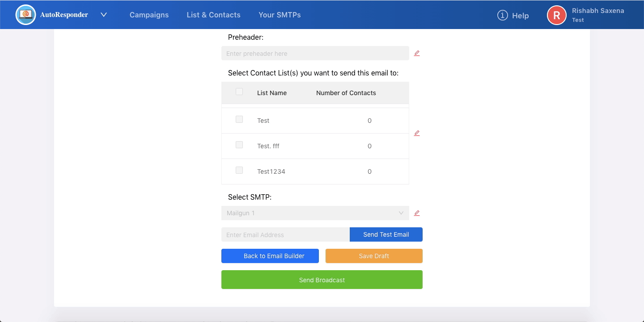644x322 pixels.
Task: Toggle the select-all lists header checkbox
Action: (x=239, y=92)
